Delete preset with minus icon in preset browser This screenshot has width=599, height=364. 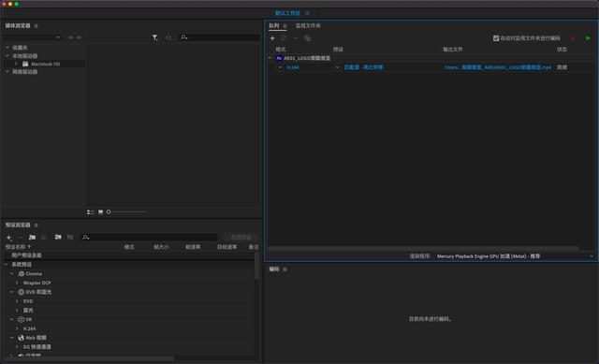(x=21, y=238)
